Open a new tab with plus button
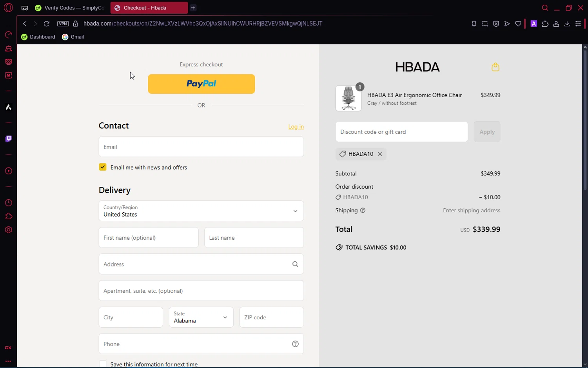The width and height of the screenshot is (588, 368). (x=193, y=8)
